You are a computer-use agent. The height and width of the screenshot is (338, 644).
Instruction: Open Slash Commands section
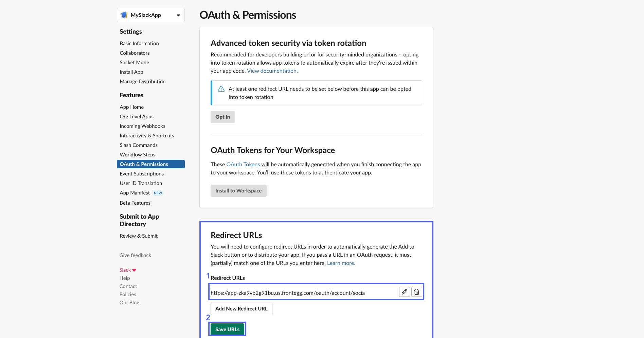139,145
